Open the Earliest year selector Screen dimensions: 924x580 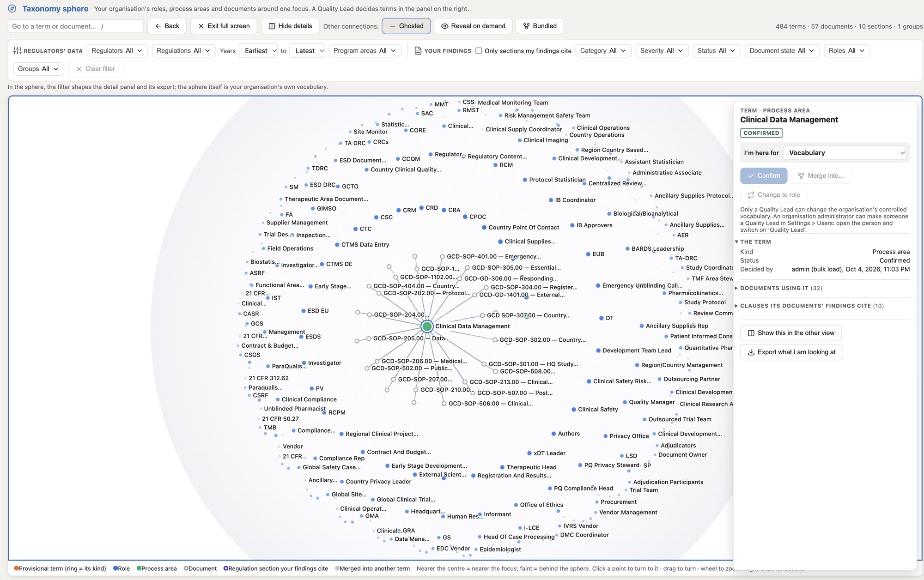point(258,51)
